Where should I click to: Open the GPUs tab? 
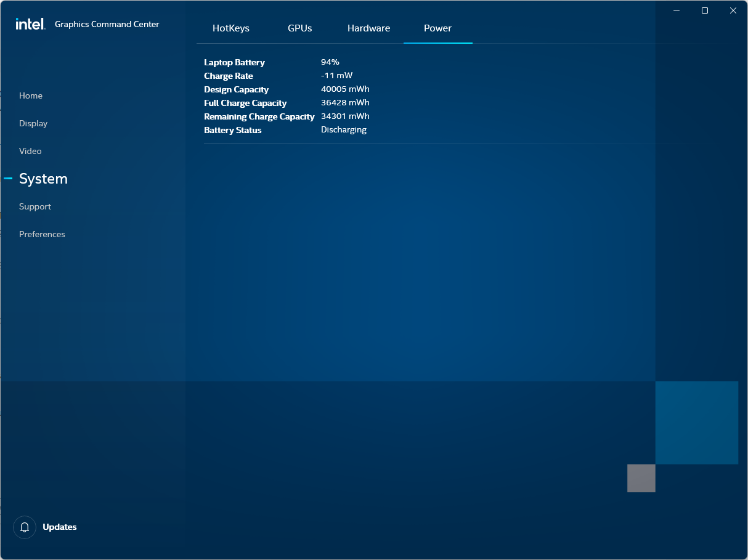(299, 28)
